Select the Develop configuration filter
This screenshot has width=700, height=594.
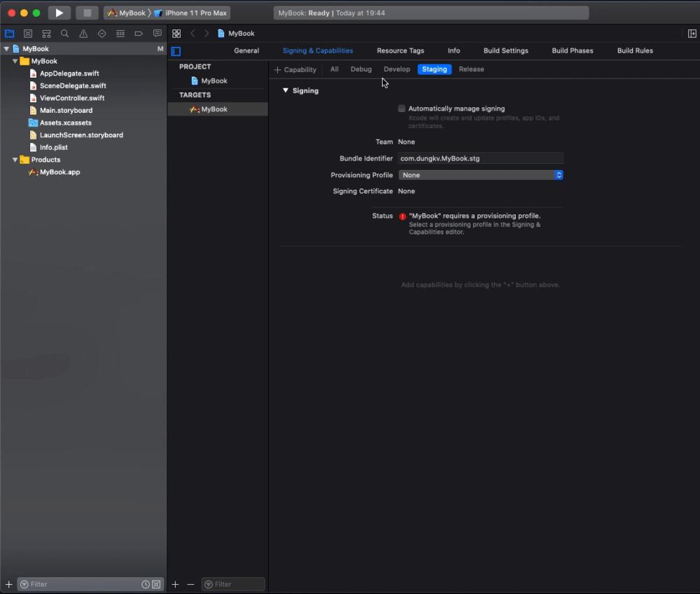(x=396, y=69)
